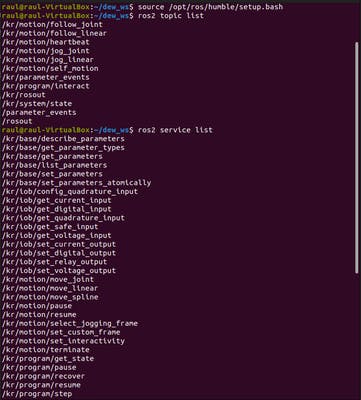Click the /kr/base/describe_parameters service line
This screenshot has width=361, height=400.
click(63, 139)
